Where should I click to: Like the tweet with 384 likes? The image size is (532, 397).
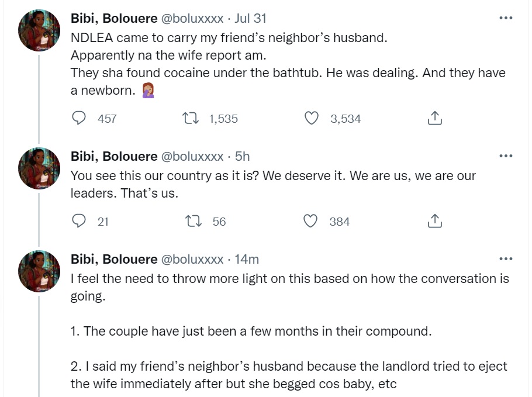point(312,222)
